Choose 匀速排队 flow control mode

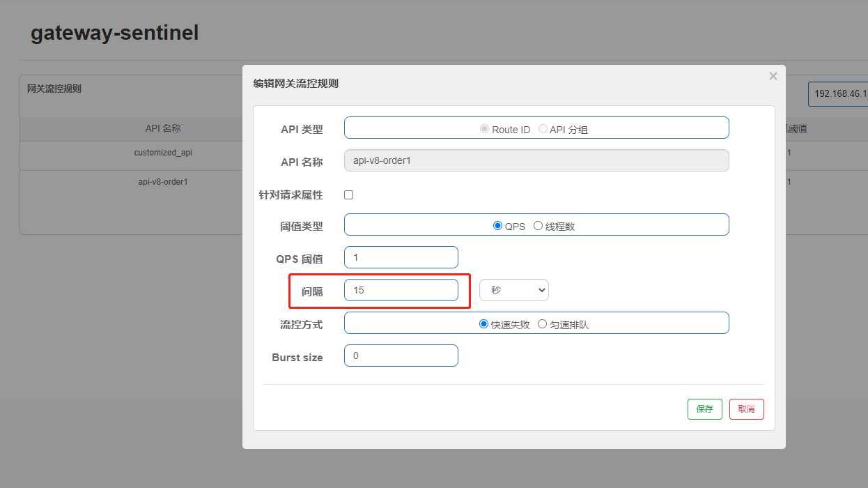coord(541,323)
